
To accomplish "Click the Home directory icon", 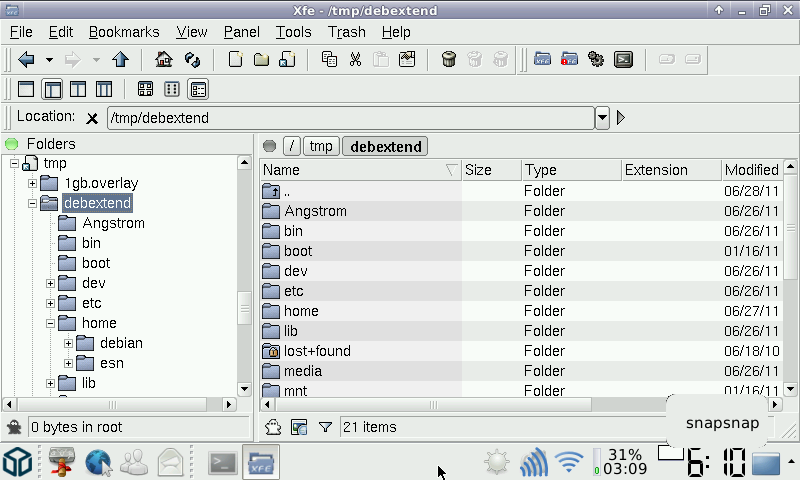I will coord(164,60).
